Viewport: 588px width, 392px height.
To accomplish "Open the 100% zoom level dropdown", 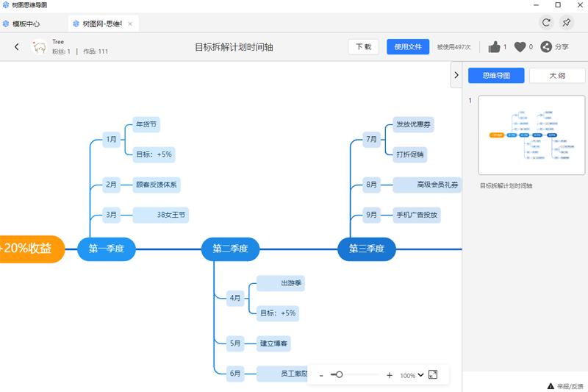I will (x=412, y=375).
